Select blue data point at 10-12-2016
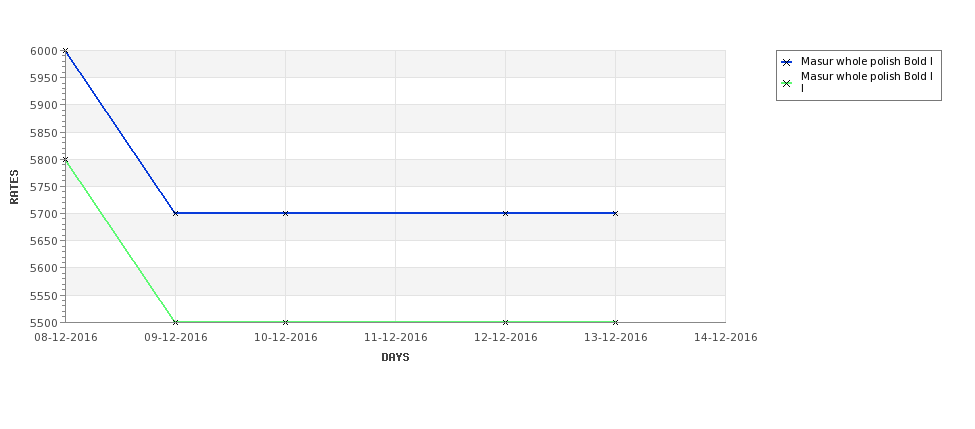 coord(285,213)
